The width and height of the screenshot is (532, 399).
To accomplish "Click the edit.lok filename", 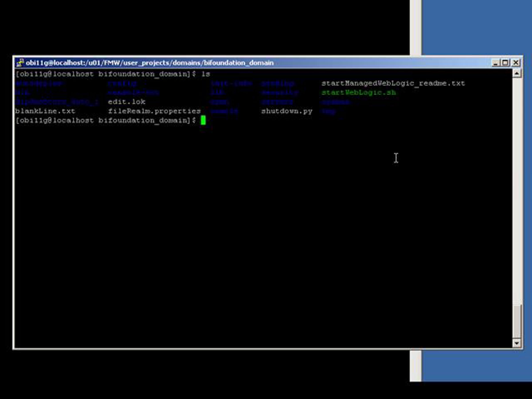I will [127, 102].
